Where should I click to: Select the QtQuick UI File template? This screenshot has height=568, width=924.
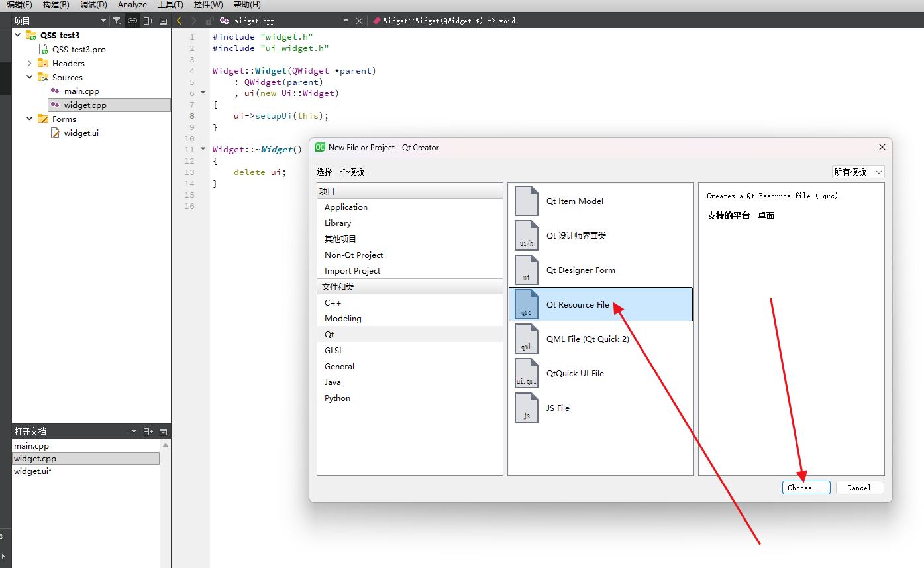click(x=600, y=373)
